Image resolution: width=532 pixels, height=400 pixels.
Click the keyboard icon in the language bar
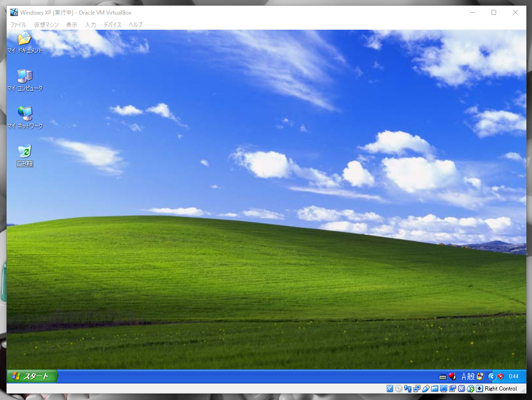click(443, 376)
